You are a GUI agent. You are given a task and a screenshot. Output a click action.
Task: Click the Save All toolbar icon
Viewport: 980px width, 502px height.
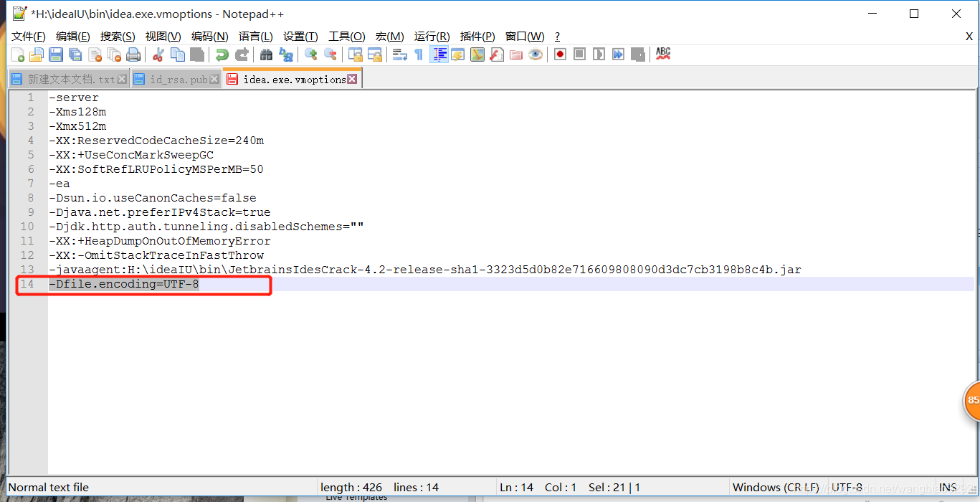[x=75, y=55]
